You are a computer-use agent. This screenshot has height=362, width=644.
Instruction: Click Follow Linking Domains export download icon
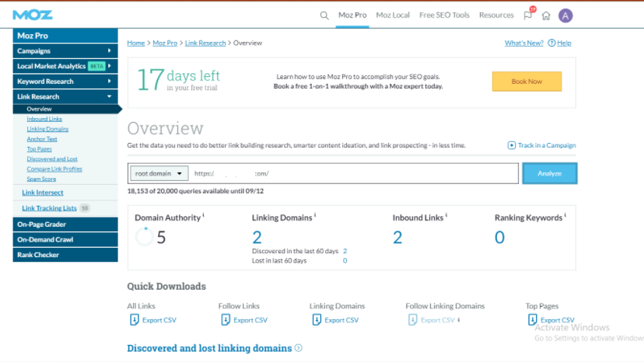413,320
